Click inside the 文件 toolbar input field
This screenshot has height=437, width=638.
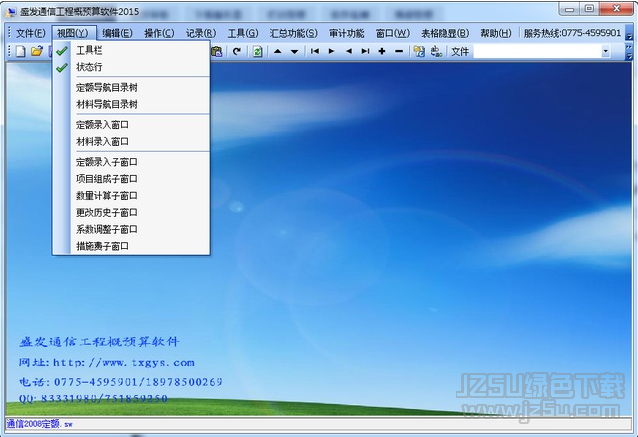[x=537, y=52]
